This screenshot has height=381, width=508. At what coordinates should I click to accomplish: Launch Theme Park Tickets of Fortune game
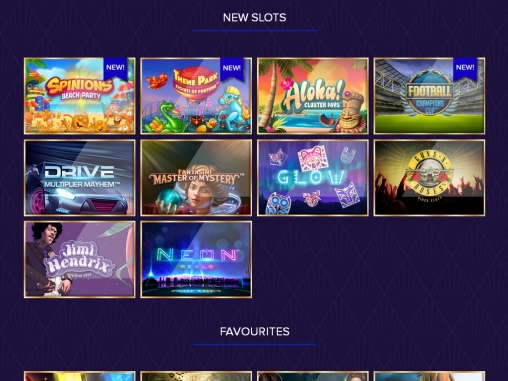click(x=196, y=96)
